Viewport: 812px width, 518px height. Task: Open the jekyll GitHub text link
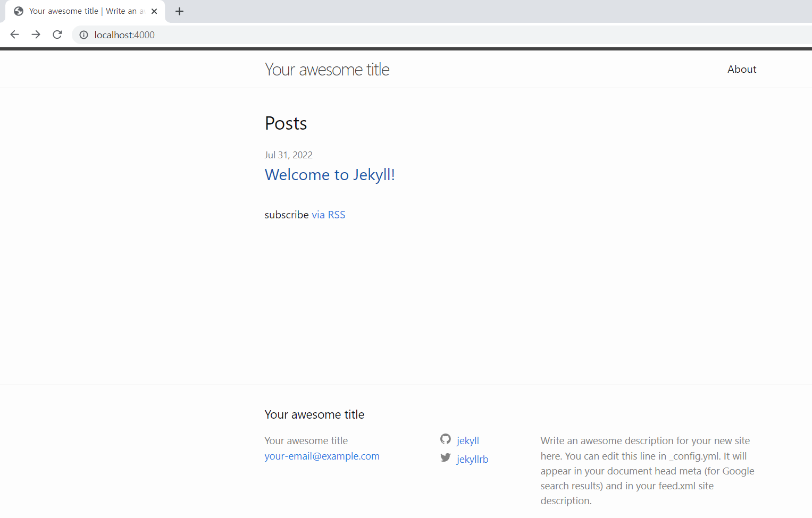pyautogui.click(x=467, y=440)
